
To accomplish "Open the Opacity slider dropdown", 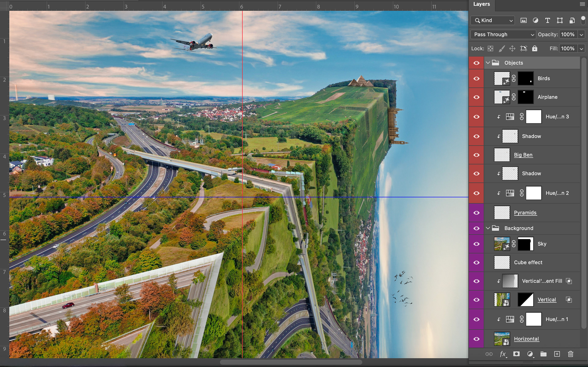I will click(x=581, y=35).
